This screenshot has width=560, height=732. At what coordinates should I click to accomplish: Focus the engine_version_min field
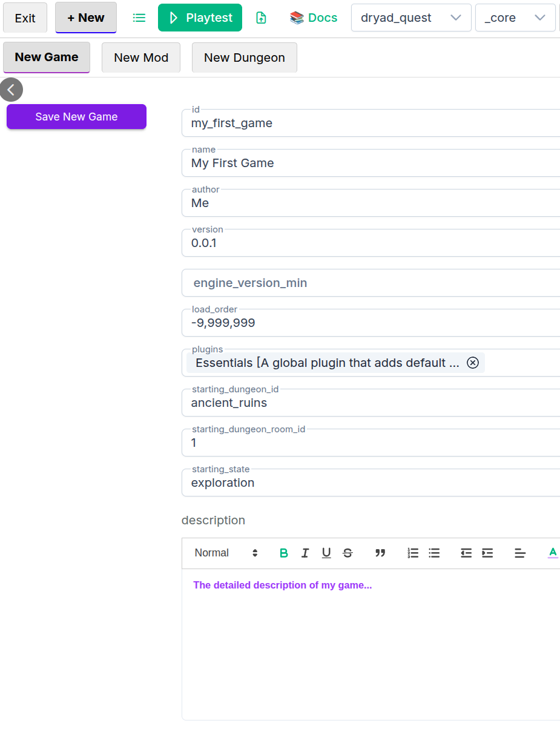[x=371, y=283]
